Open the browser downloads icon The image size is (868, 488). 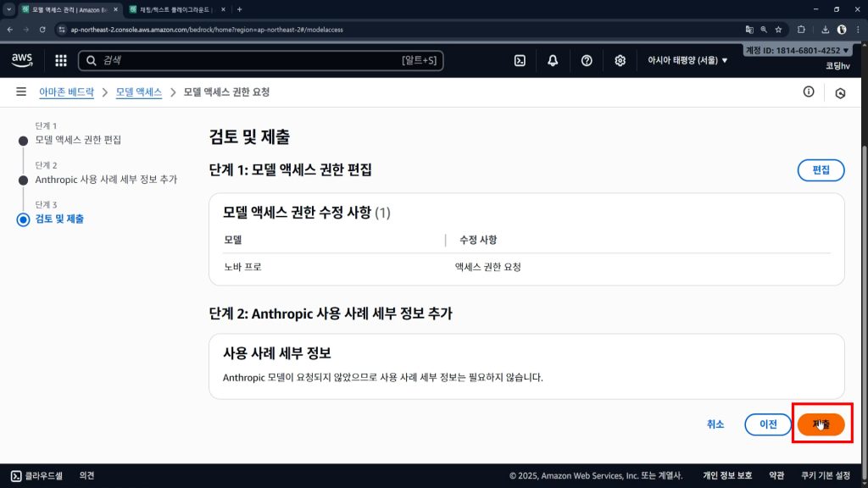click(x=825, y=30)
